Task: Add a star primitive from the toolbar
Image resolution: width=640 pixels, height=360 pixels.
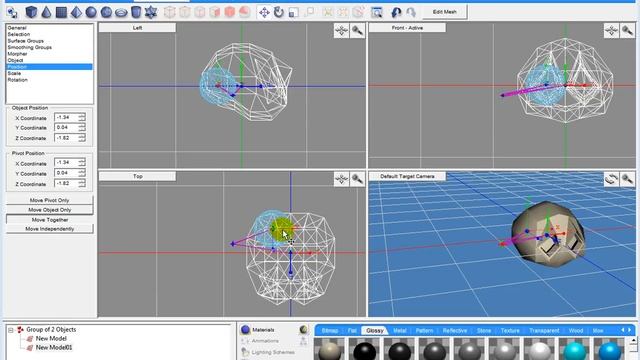Action: tap(151, 12)
